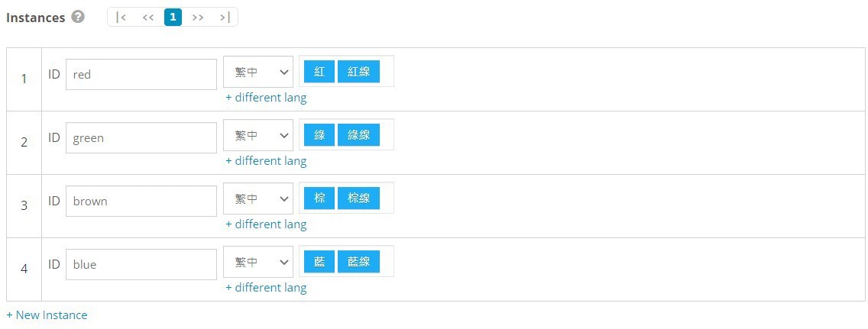Add different lang for blue instance
The width and height of the screenshot is (868, 329).
(266, 288)
